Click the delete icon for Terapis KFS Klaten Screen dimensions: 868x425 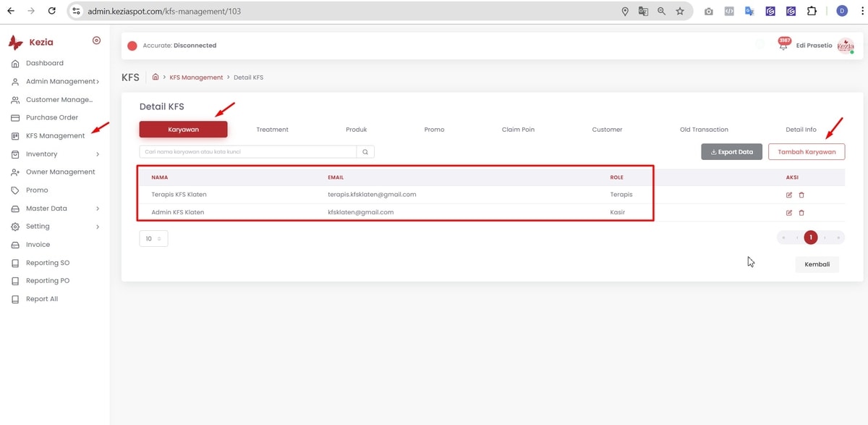click(x=801, y=195)
